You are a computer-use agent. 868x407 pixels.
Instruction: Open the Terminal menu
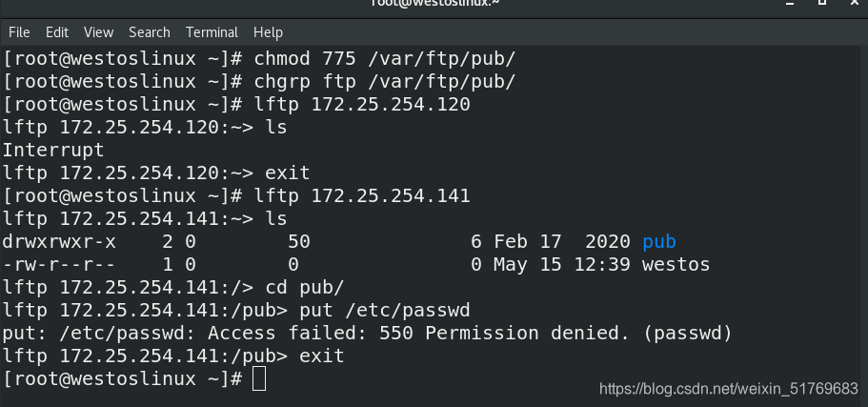click(x=212, y=32)
